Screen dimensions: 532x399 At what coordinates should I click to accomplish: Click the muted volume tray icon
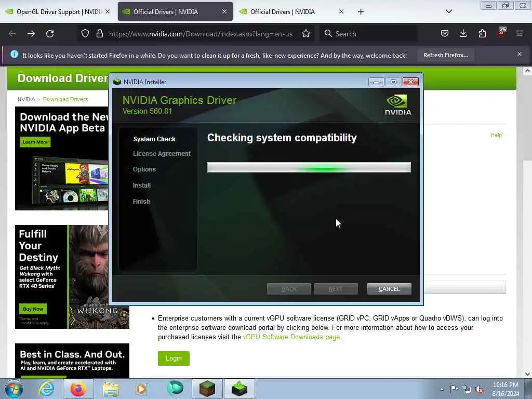tap(480, 389)
